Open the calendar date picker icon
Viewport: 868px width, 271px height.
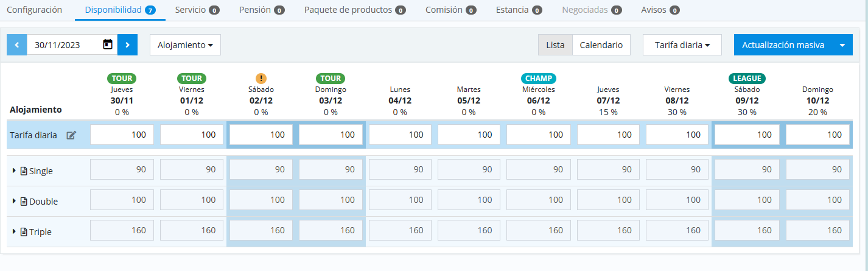click(x=108, y=44)
